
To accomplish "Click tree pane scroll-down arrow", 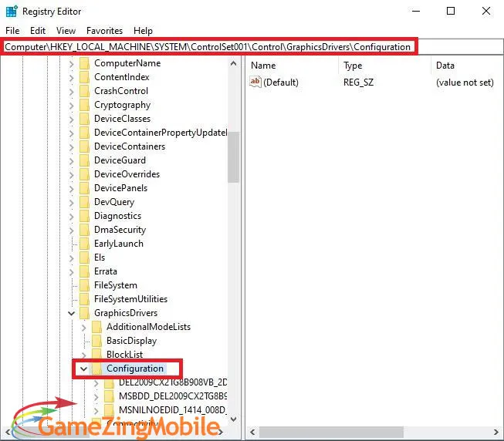I will (234, 419).
